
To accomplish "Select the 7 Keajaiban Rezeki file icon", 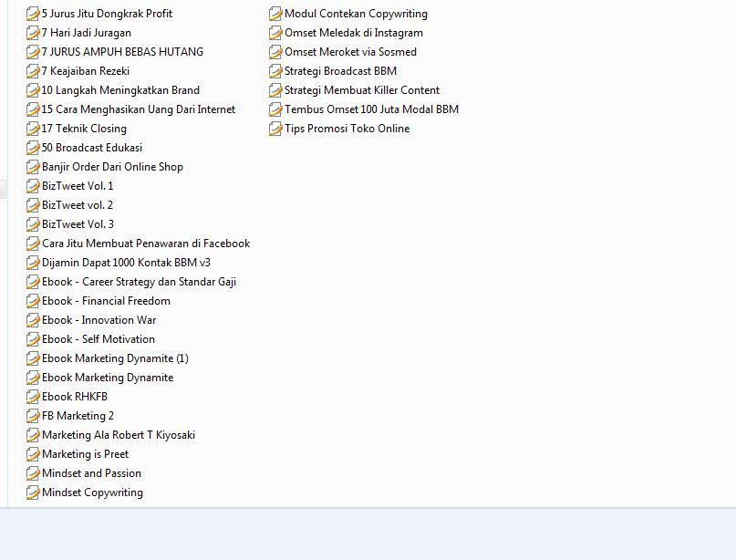I will (33, 71).
